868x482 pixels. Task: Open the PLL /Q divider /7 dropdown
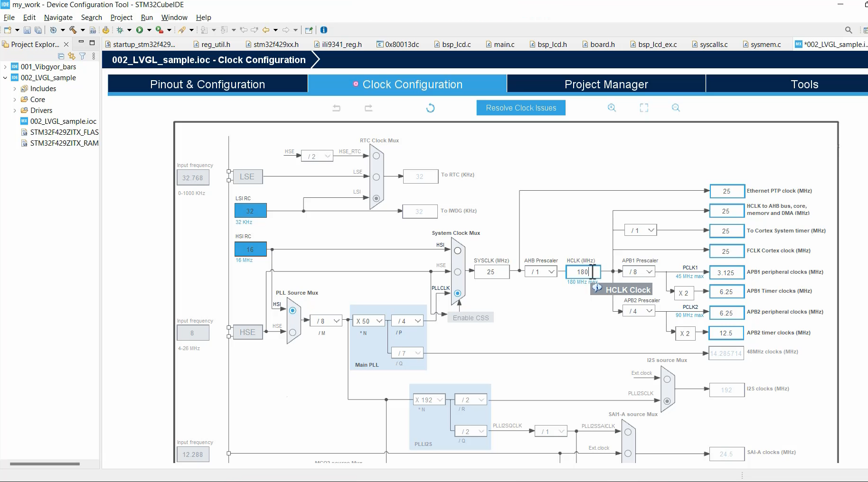coord(407,353)
